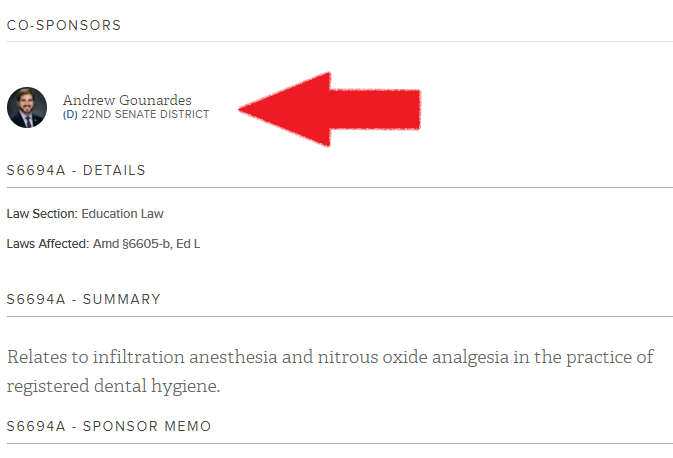Image resolution: width=673 pixels, height=458 pixels.
Task: Click the Laws Affected label
Action: pos(48,244)
